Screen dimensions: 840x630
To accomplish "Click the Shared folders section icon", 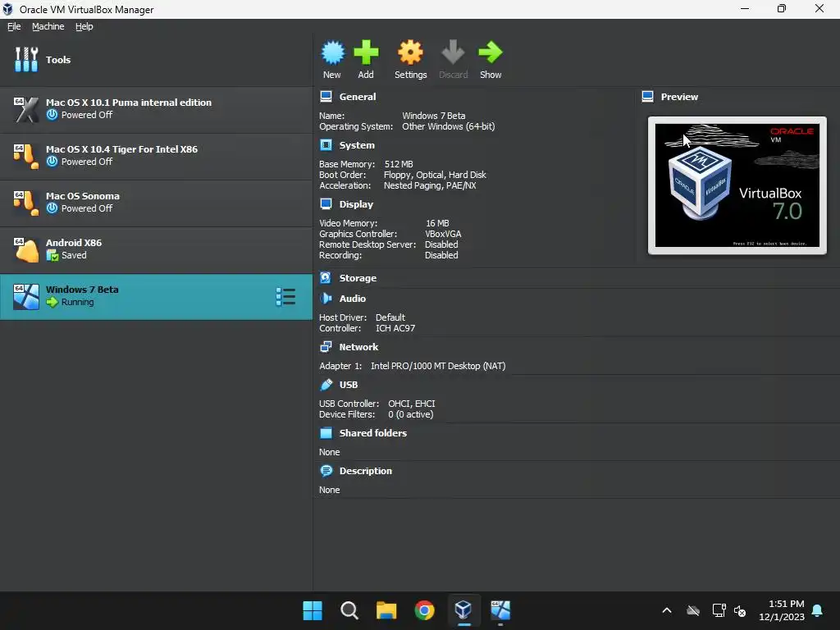I will pyautogui.click(x=326, y=433).
